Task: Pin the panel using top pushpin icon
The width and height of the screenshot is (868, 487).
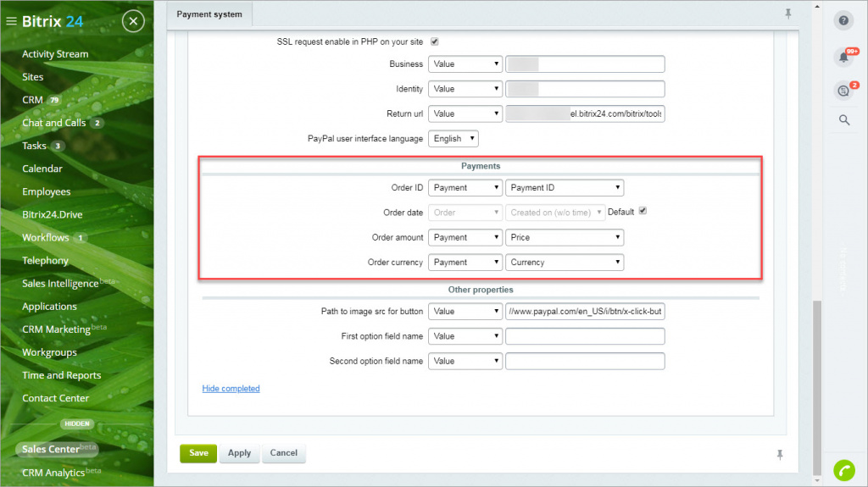Action: pyautogui.click(x=788, y=14)
